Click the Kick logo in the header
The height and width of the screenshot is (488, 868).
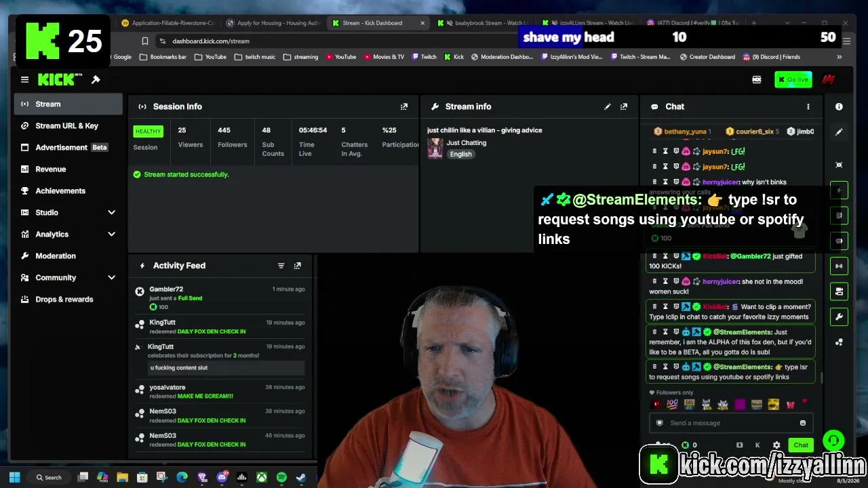(x=60, y=80)
